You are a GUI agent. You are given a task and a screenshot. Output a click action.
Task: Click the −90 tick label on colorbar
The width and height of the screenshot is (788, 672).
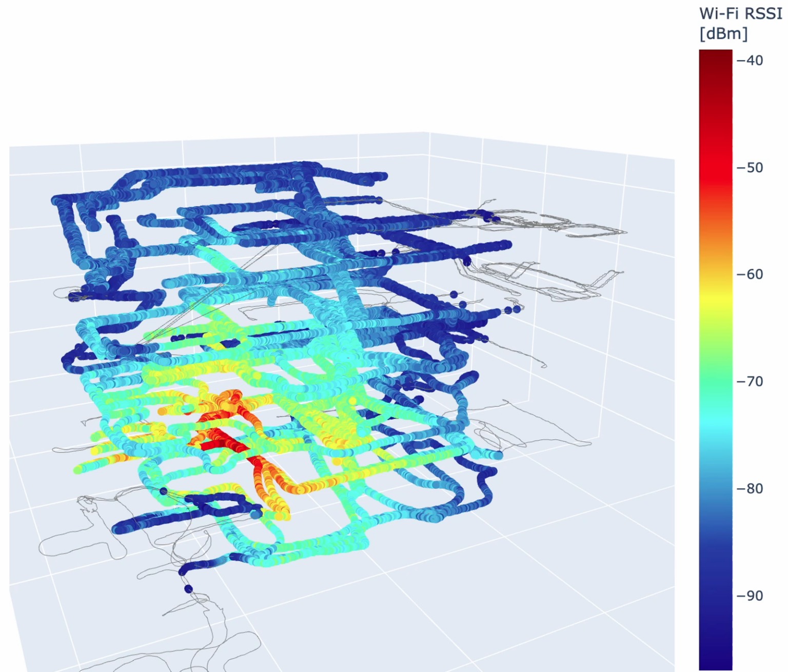coord(750,596)
